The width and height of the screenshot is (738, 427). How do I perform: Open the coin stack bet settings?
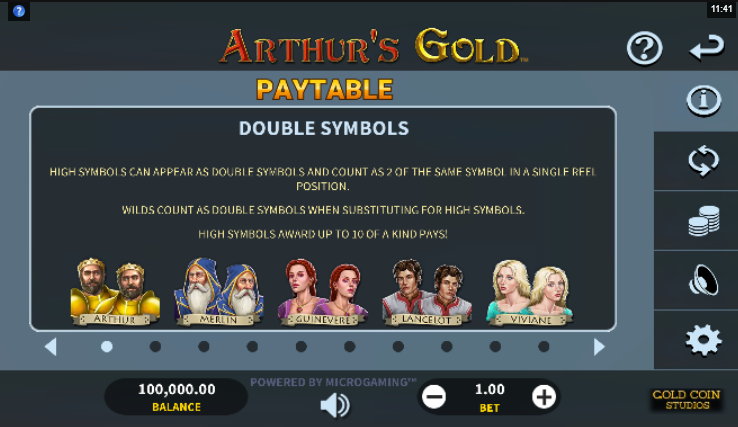tap(704, 221)
